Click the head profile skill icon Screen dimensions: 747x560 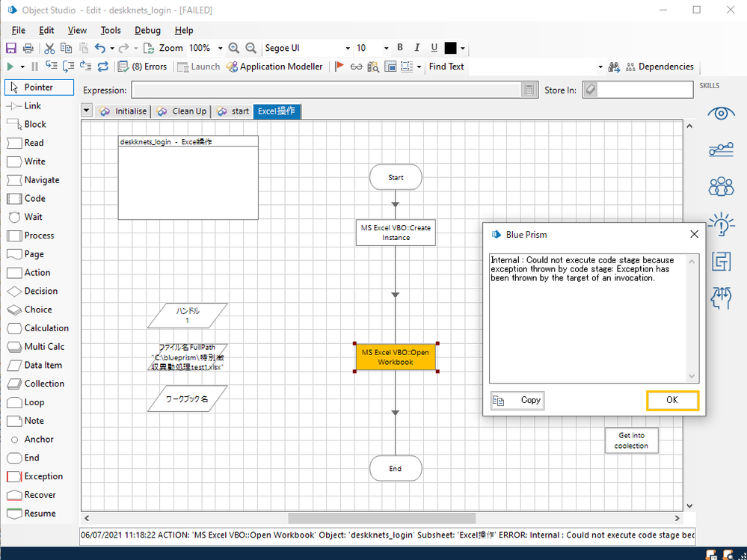721,298
